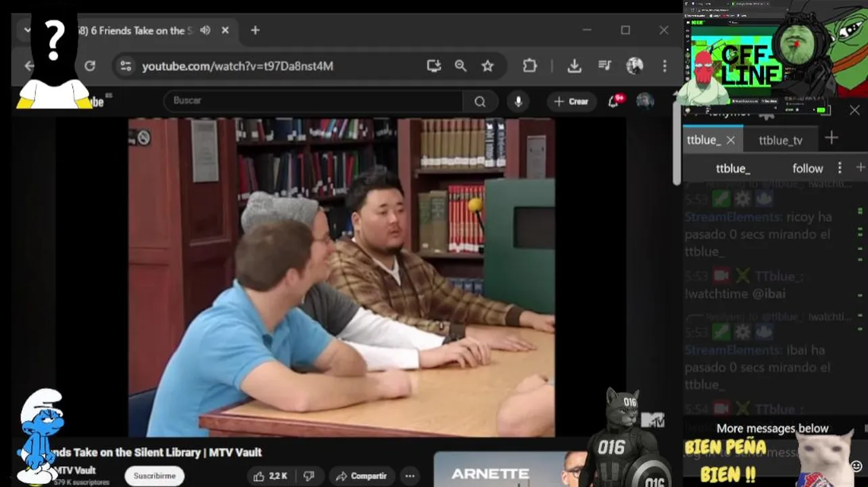The image size is (868, 487).
Task: Subscribe with the Suscribirme button
Action: [154, 476]
